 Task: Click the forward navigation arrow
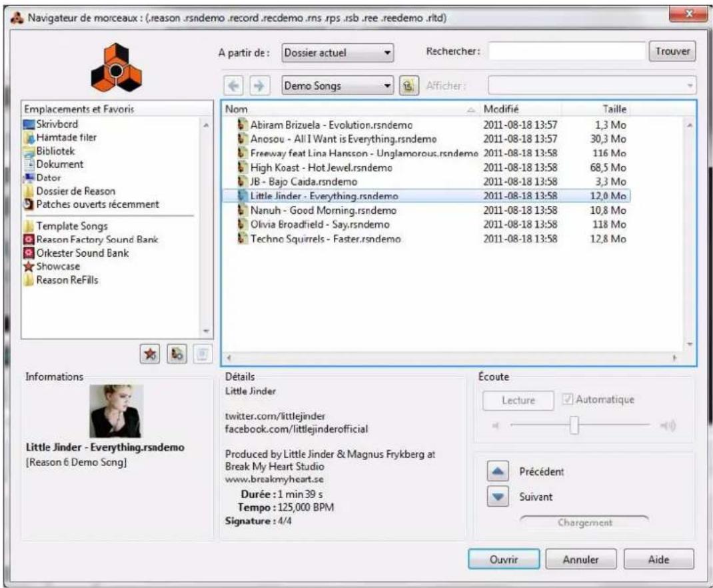(259, 85)
